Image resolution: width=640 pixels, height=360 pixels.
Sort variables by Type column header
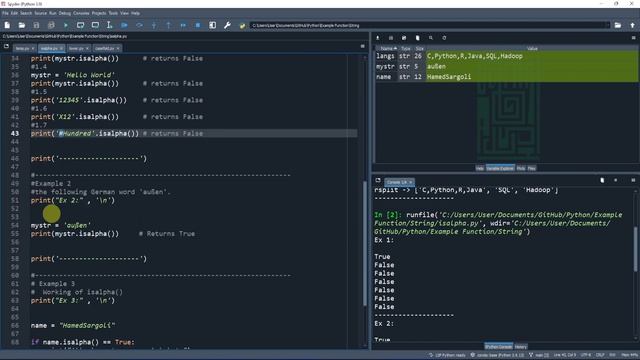coord(405,48)
